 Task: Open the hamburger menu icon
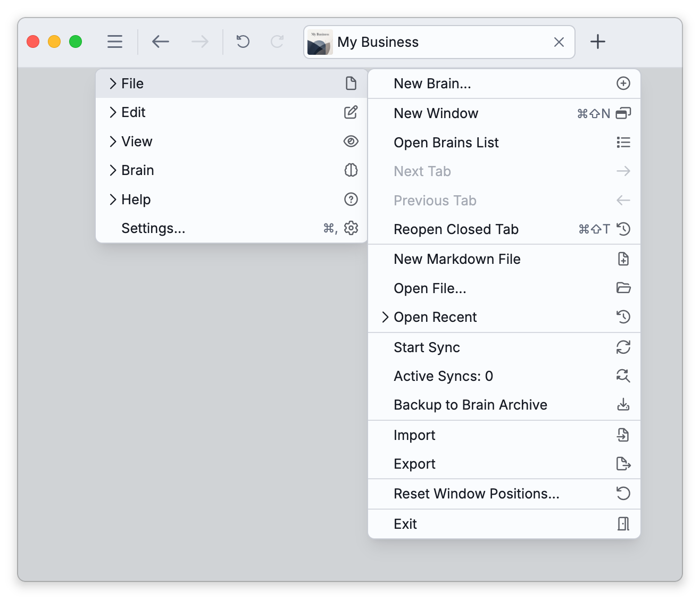115,41
